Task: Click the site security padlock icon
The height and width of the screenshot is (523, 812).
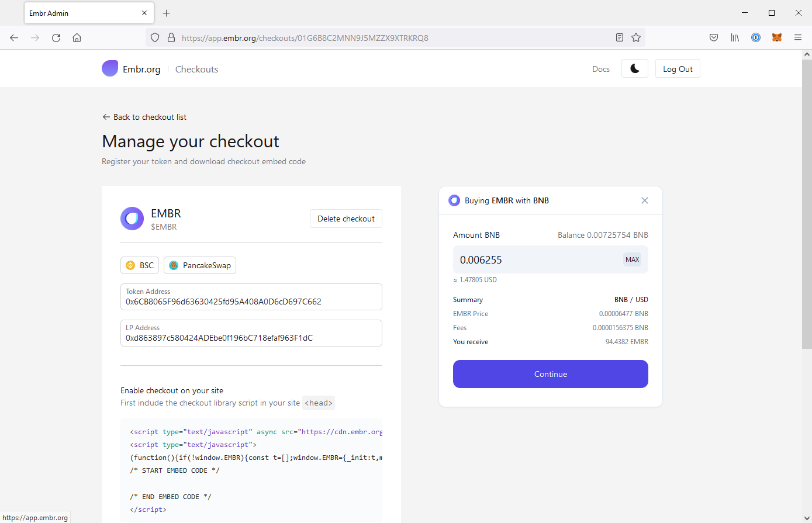Action: click(171, 38)
